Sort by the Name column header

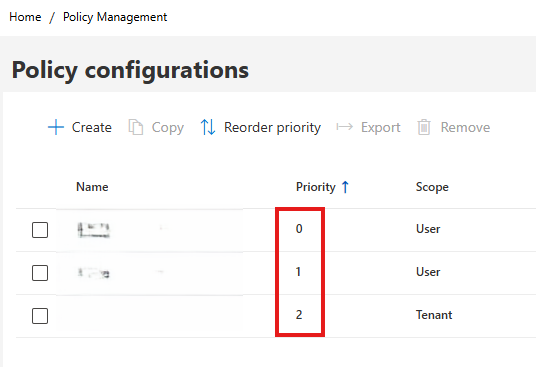pyautogui.click(x=92, y=187)
